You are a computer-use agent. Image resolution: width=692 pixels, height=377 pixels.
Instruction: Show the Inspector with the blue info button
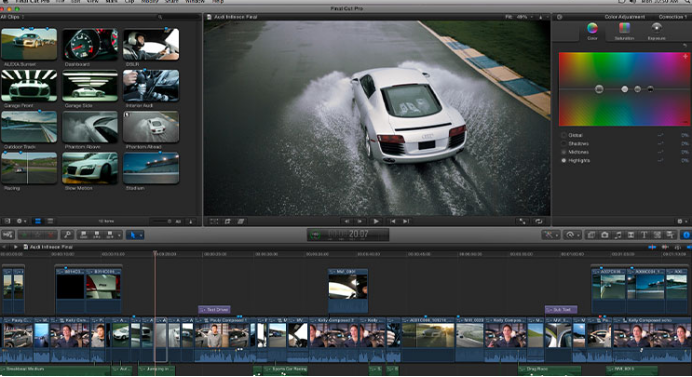(686, 235)
